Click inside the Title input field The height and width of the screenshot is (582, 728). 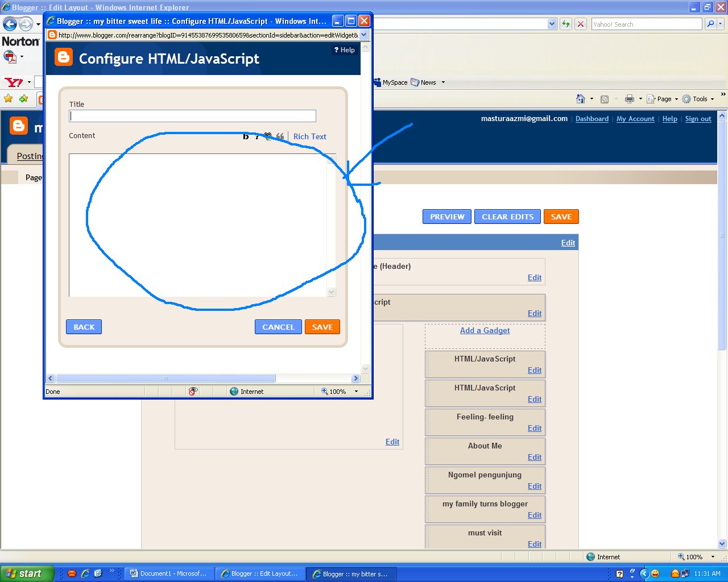pyautogui.click(x=192, y=116)
